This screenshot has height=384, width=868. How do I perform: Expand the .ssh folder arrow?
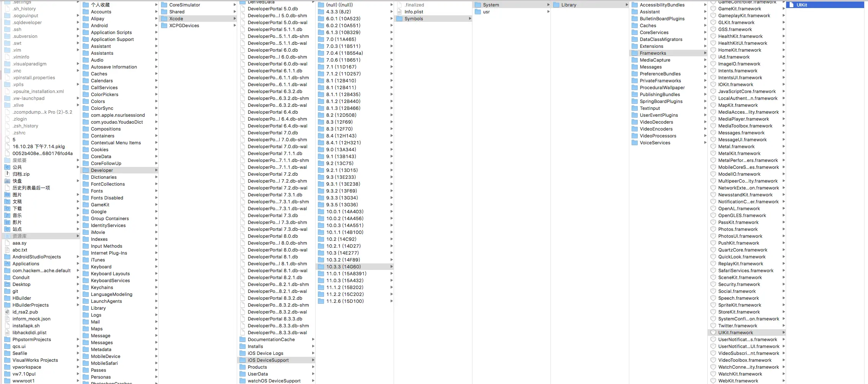coord(78,29)
